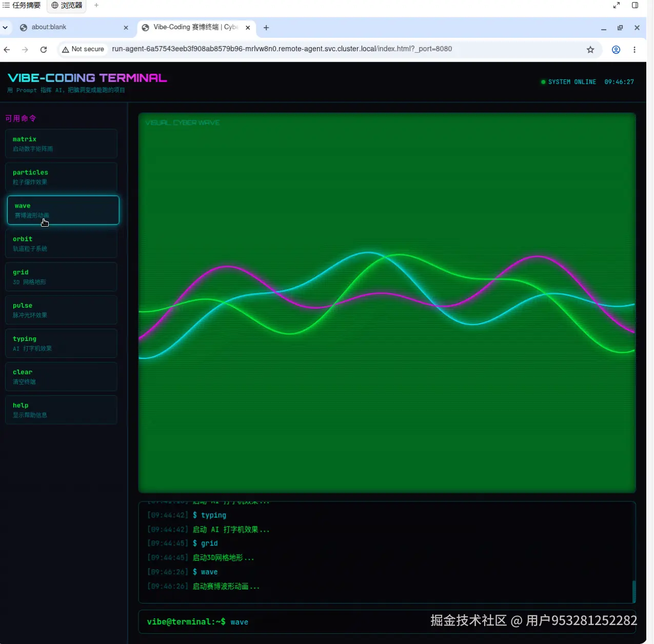Close the Vibe-Coding tab
This screenshot has height=644, width=654.
(x=248, y=28)
